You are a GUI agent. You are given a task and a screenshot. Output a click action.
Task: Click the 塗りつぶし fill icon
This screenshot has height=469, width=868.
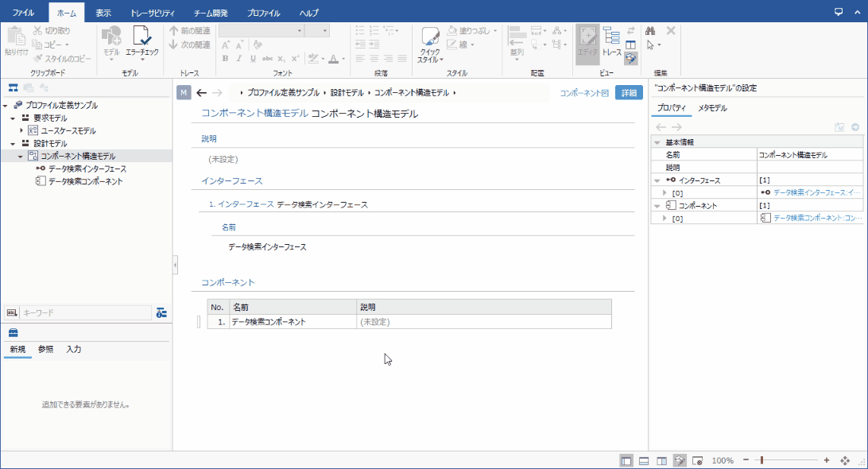pos(452,29)
